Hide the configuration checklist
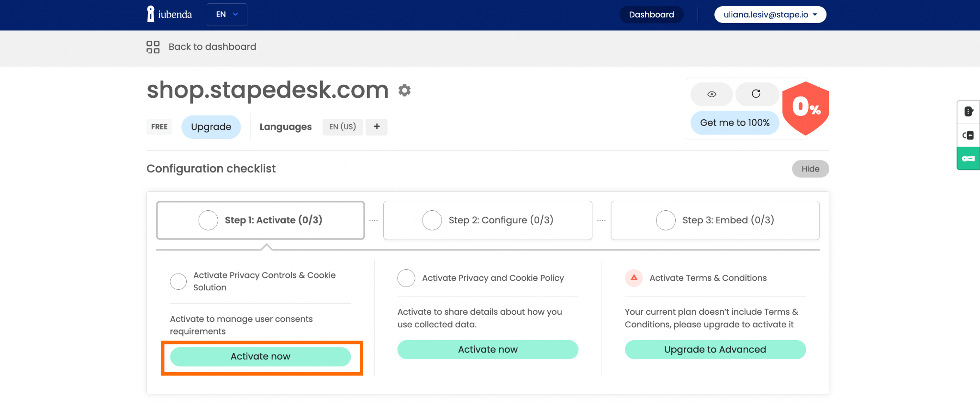980x412 pixels. [x=810, y=169]
